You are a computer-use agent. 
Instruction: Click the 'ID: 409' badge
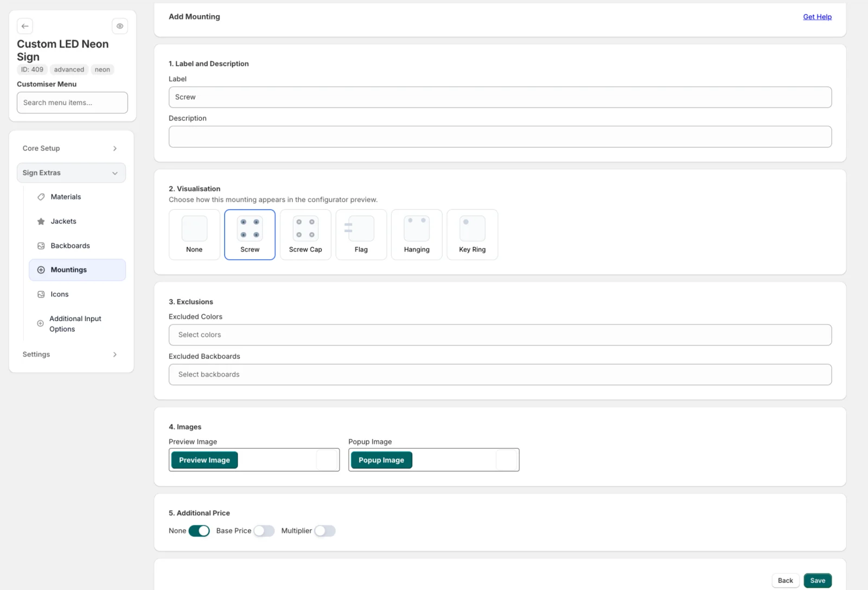(32, 69)
